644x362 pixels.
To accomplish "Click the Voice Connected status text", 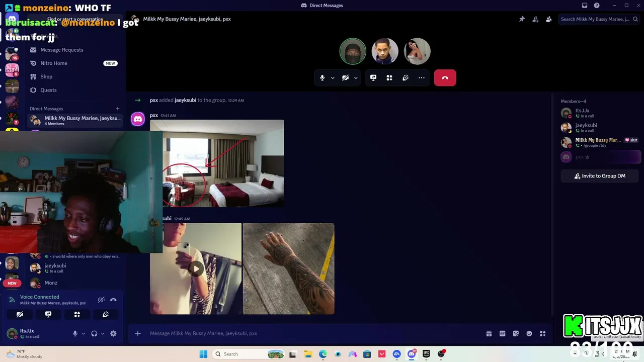I will [x=39, y=297].
